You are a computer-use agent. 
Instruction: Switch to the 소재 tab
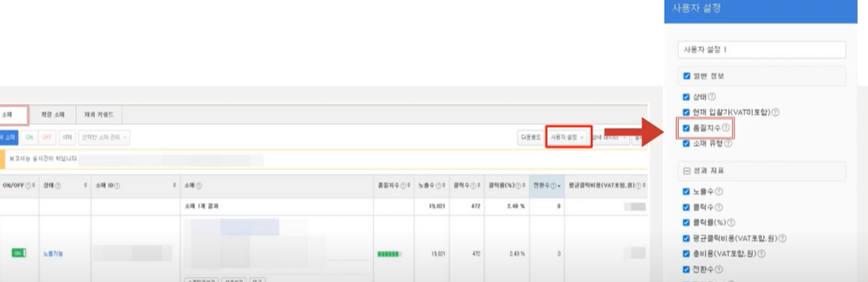[14, 114]
